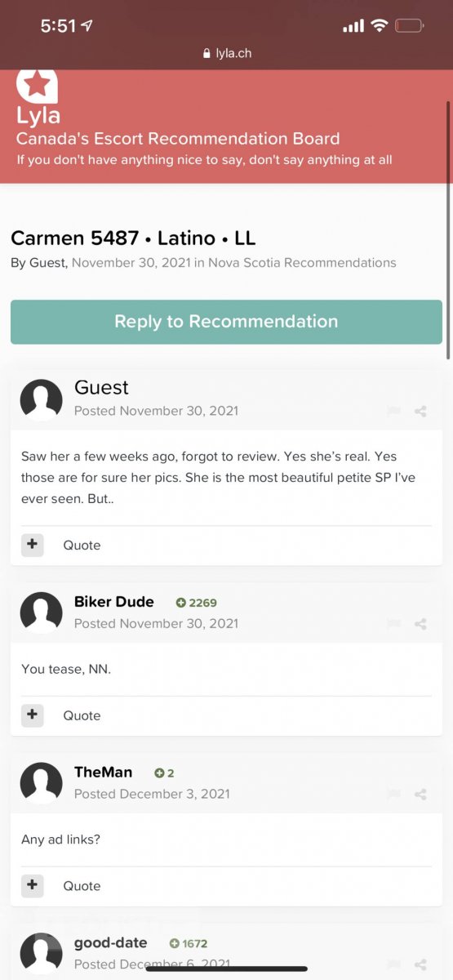Tap the Lyla star logo icon
This screenshot has height=980, width=453.
[37, 85]
